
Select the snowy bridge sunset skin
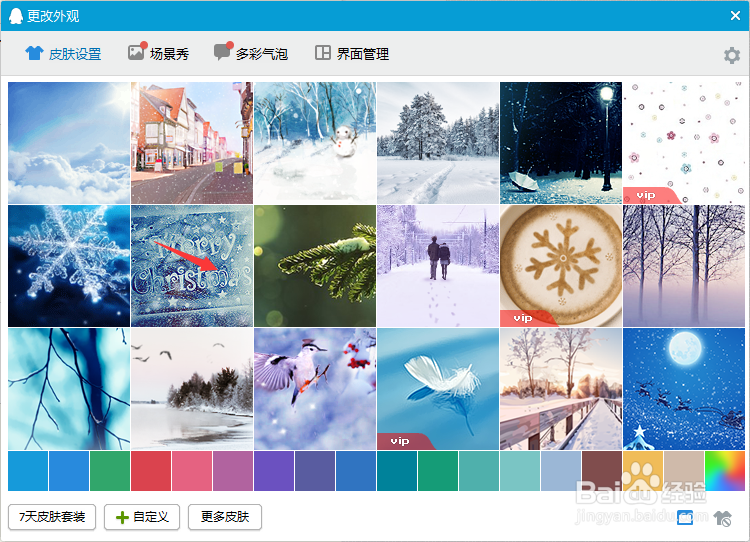click(561, 389)
